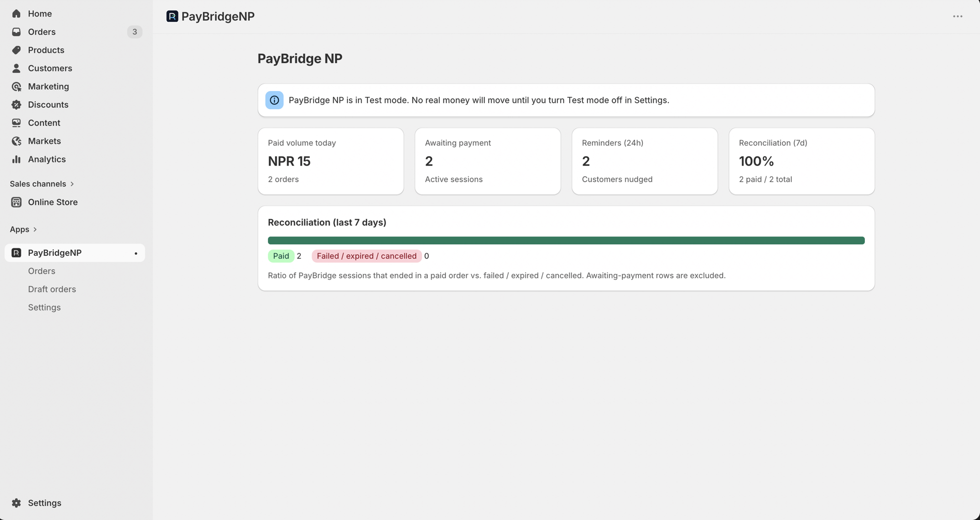This screenshot has height=520, width=980.
Task: Go to PayBridgeNP Orders subpage
Action: 42,271
